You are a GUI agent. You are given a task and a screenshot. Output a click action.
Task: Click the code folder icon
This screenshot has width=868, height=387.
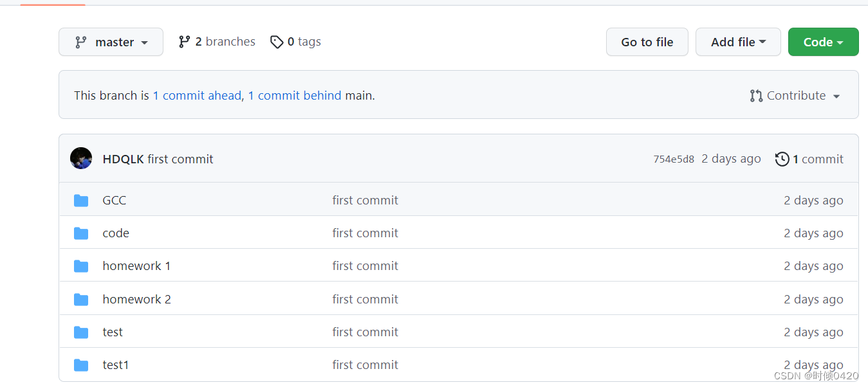(x=81, y=233)
